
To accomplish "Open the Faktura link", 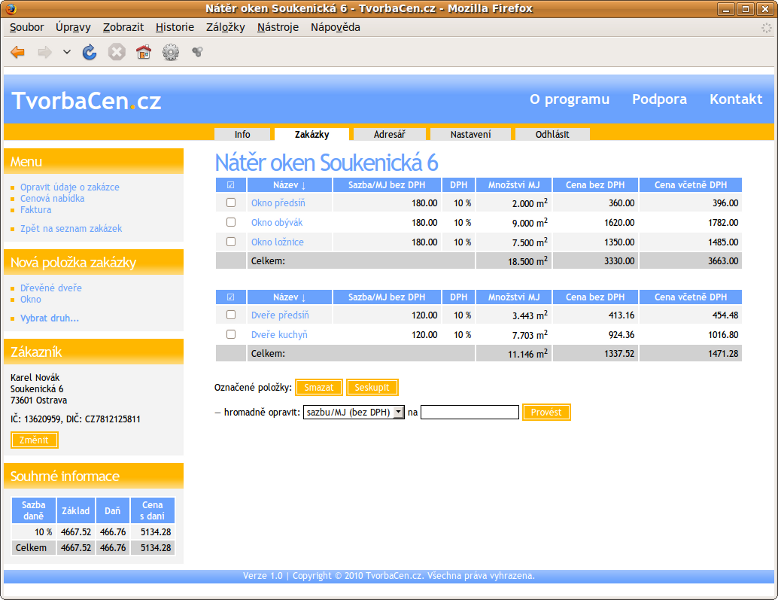I will (x=36, y=210).
